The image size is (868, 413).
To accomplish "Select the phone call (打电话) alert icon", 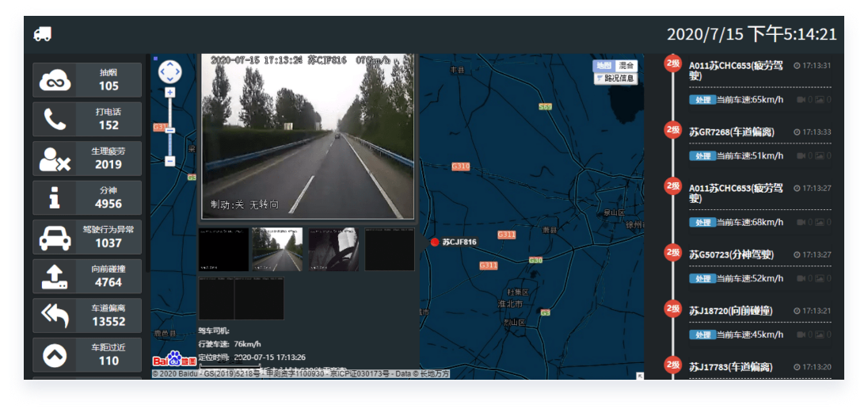I will tap(55, 120).
